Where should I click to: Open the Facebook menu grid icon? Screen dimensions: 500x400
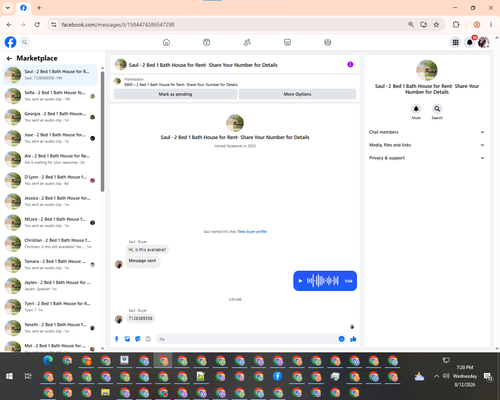coord(455,42)
